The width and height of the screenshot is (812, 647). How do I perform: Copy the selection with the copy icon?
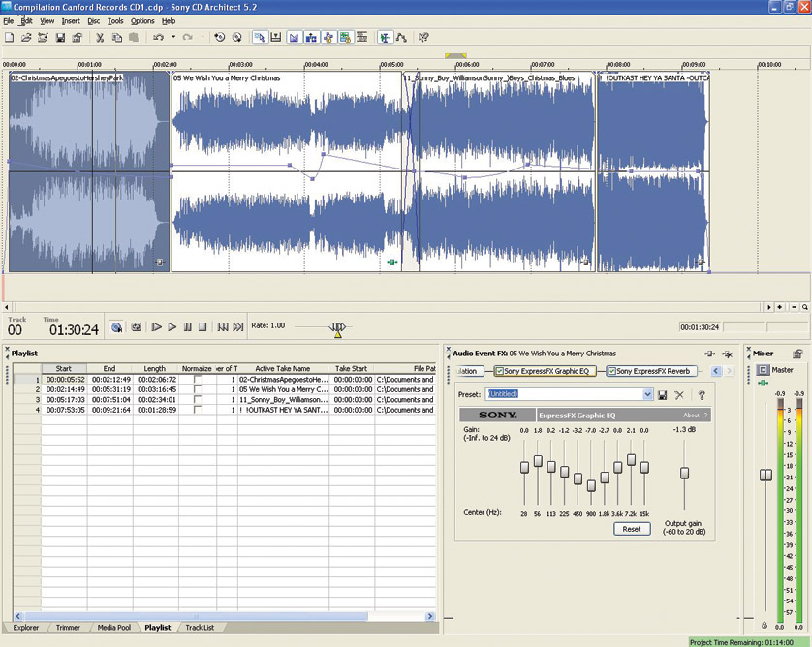click(117, 37)
